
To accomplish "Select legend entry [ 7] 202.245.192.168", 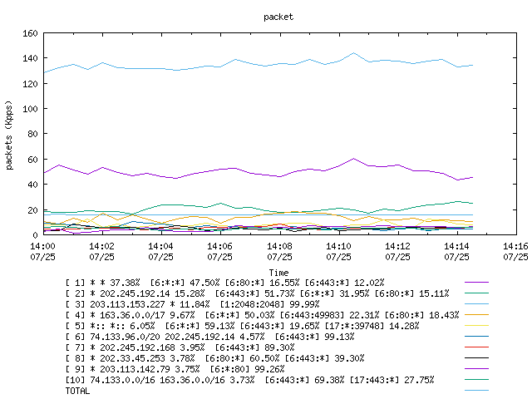I will [x=137, y=347].
